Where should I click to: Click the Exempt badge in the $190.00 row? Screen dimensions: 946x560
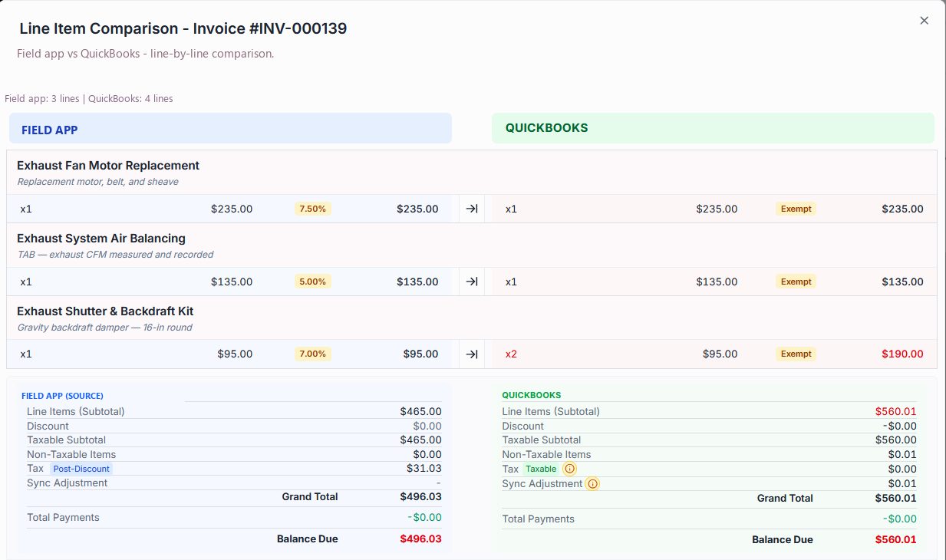tap(796, 354)
